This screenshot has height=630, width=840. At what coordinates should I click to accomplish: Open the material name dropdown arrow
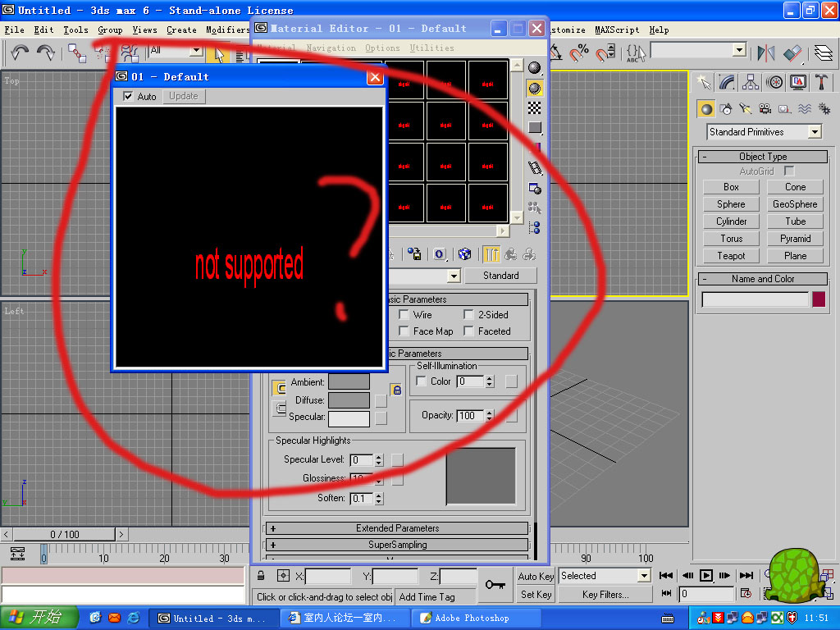454,276
